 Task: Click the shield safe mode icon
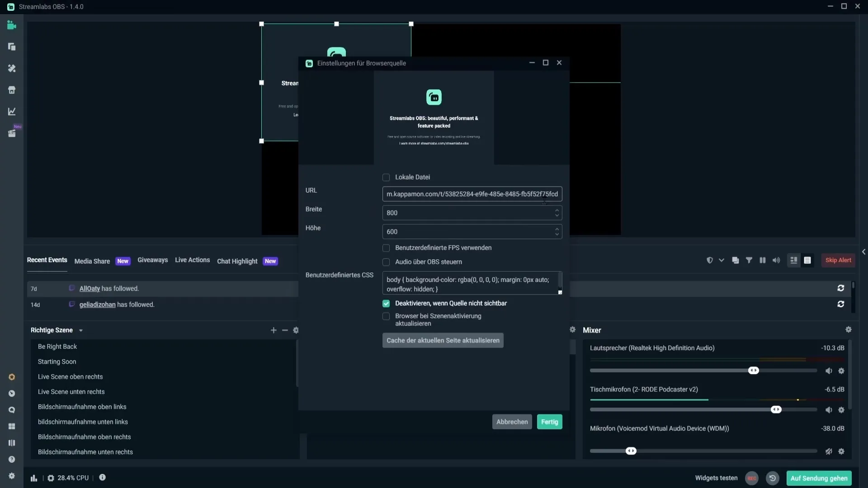click(710, 260)
